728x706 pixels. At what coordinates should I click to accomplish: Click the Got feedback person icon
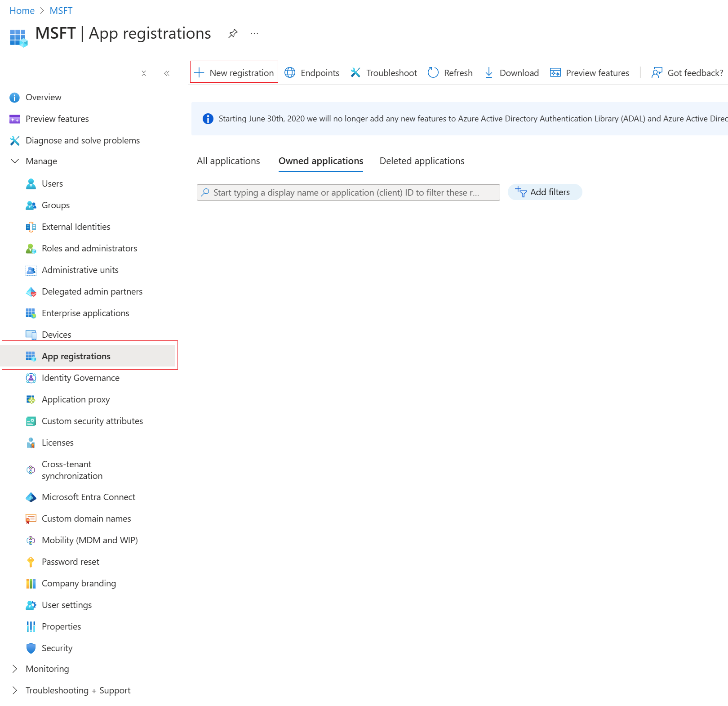click(657, 73)
